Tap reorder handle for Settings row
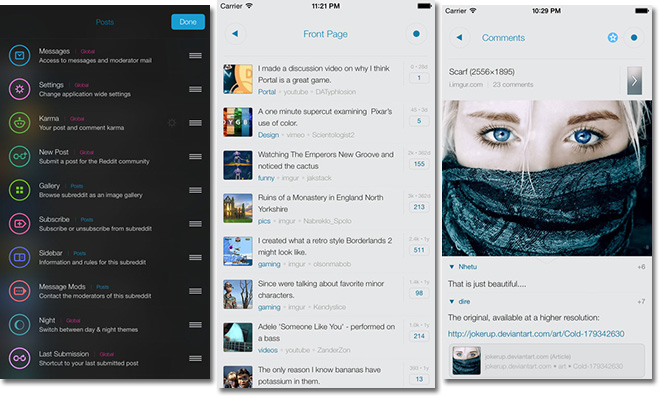This screenshot has width=660, height=396. 195,89
